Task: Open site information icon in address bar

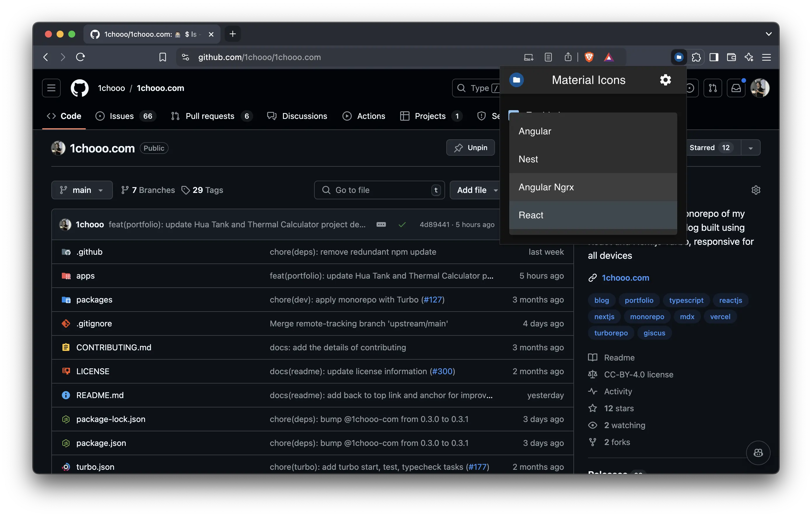Action: click(x=185, y=57)
